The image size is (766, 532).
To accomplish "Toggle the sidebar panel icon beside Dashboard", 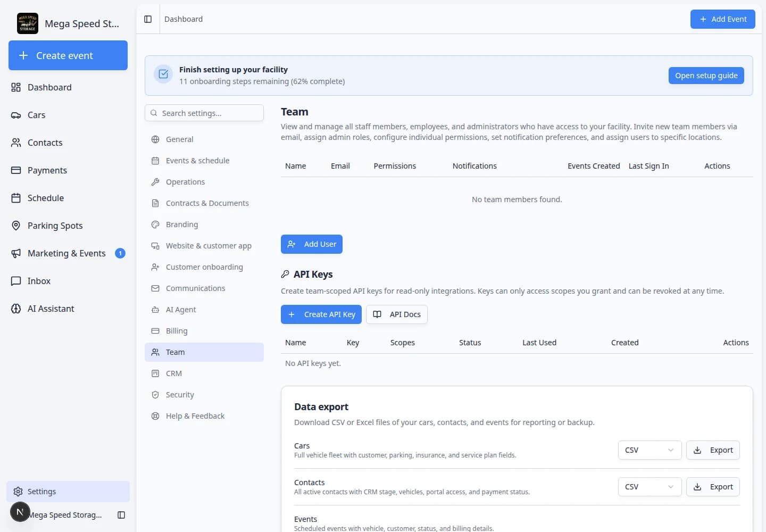I will point(148,19).
